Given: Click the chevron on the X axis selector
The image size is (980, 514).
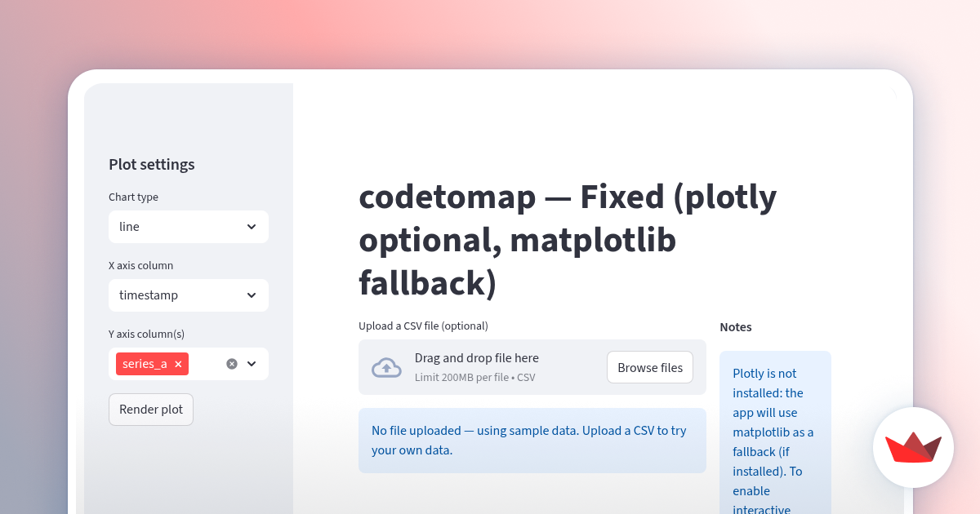Looking at the screenshot, I should 253,295.
